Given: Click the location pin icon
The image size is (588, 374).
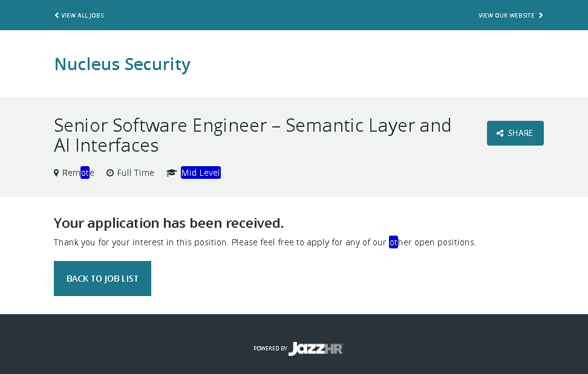Looking at the screenshot, I should point(56,173).
